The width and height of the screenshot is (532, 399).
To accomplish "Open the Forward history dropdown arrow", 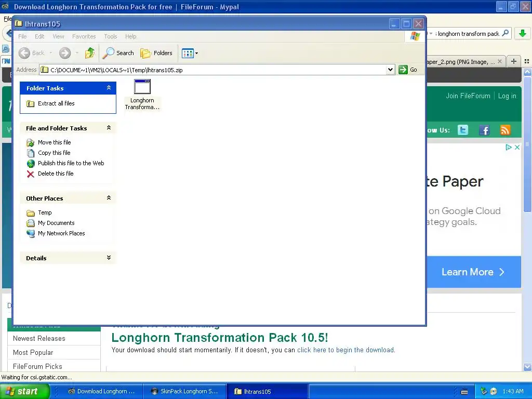I will click(77, 53).
